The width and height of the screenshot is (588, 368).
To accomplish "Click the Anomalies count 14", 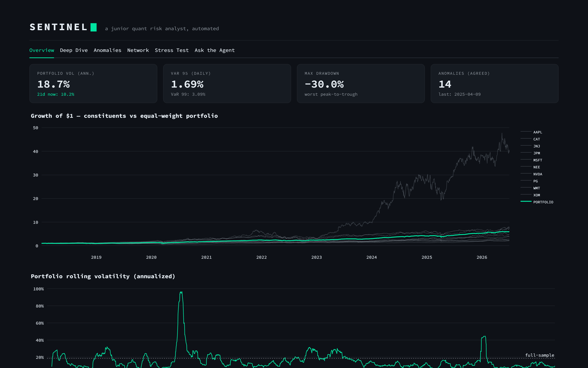I will click(x=445, y=84).
